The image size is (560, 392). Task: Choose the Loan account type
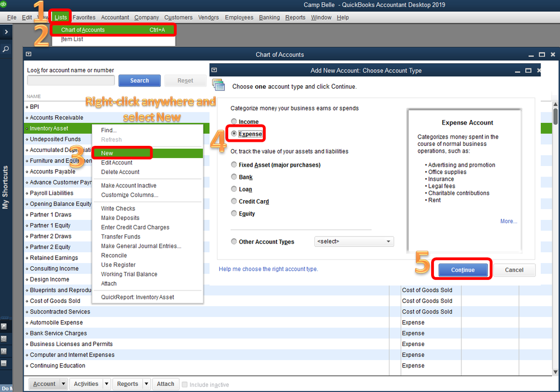(x=234, y=188)
